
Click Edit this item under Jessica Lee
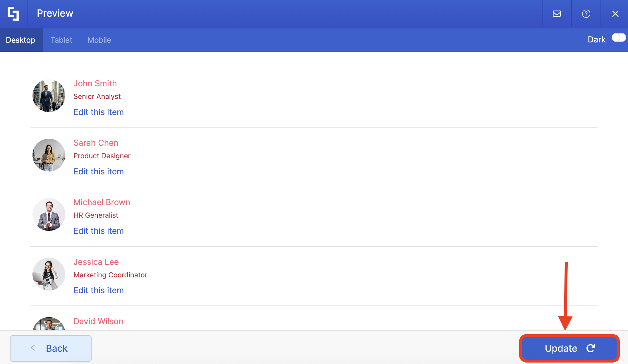click(99, 290)
